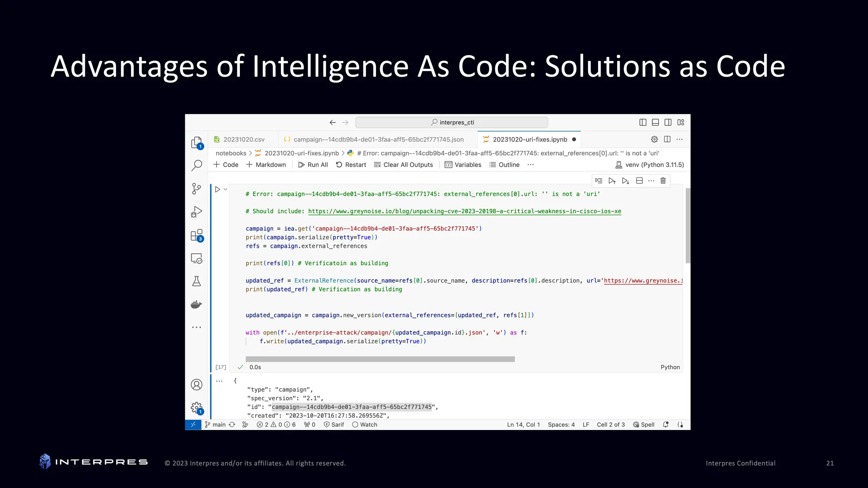Switch git branch main
868x488 pixels.
[x=215, y=424]
